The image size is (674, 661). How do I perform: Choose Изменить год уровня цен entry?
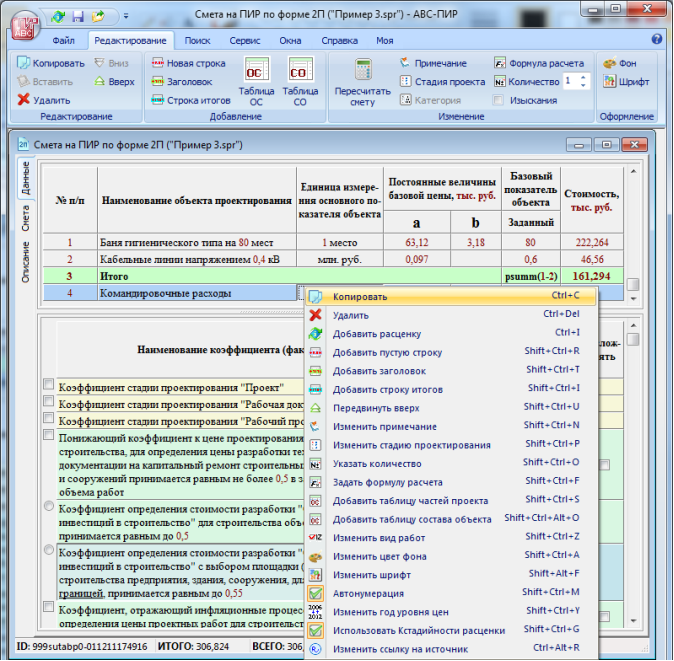[x=451, y=612]
